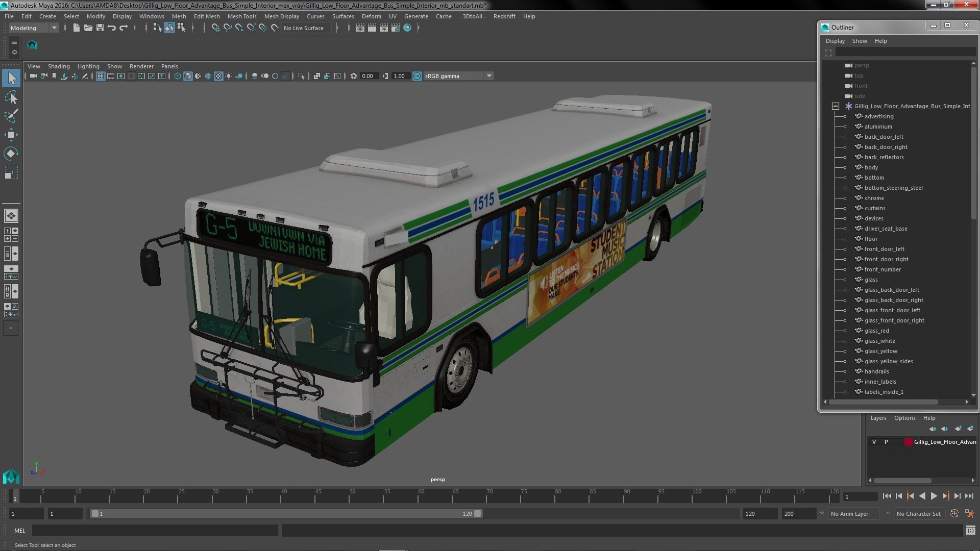The image size is (980, 551).
Task: Select the persp camera in Outliner
Action: point(862,65)
